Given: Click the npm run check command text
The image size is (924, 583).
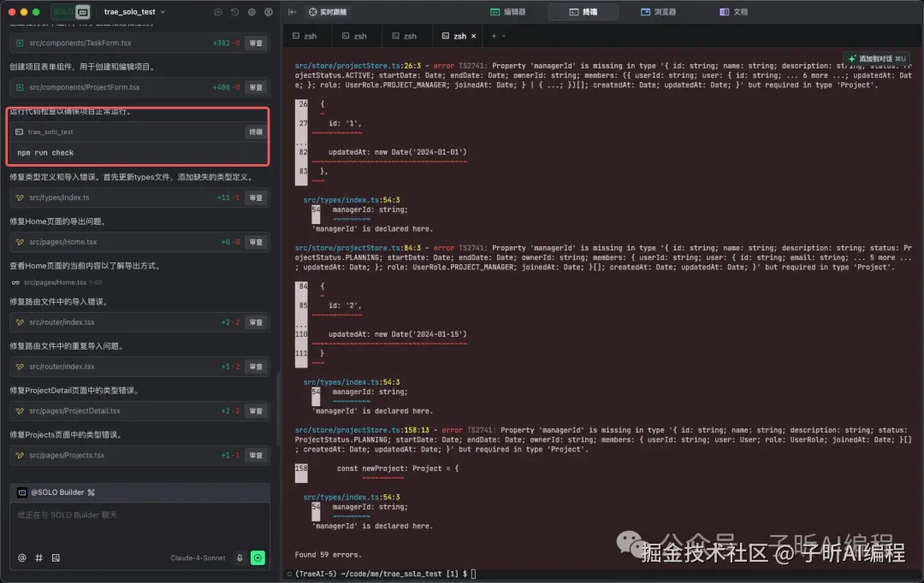Looking at the screenshot, I should coord(45,152).
